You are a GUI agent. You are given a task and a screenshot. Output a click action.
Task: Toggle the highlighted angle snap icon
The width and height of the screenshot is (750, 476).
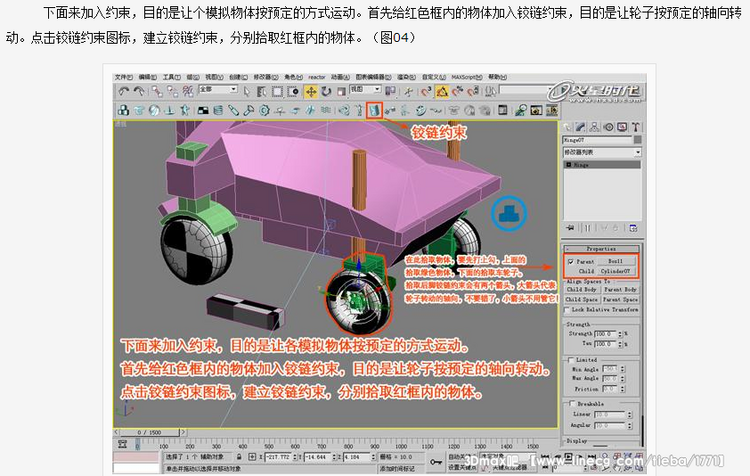point(442,91)
